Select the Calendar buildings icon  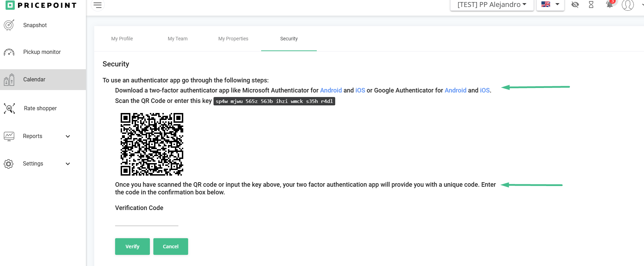9,80
